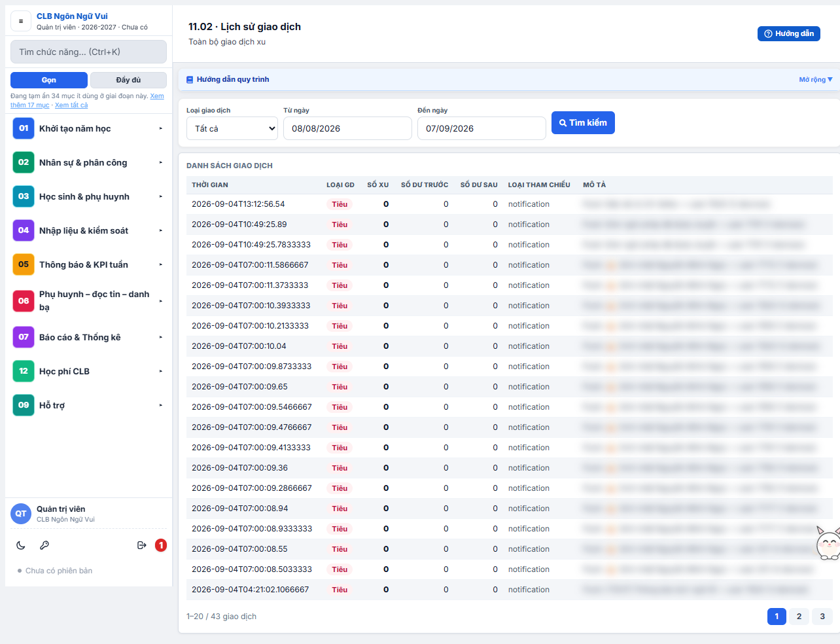Click the SỐ DƯ TRƯỚC column header
This screenshot has height=644, width=840.
[x=425, y=185]
